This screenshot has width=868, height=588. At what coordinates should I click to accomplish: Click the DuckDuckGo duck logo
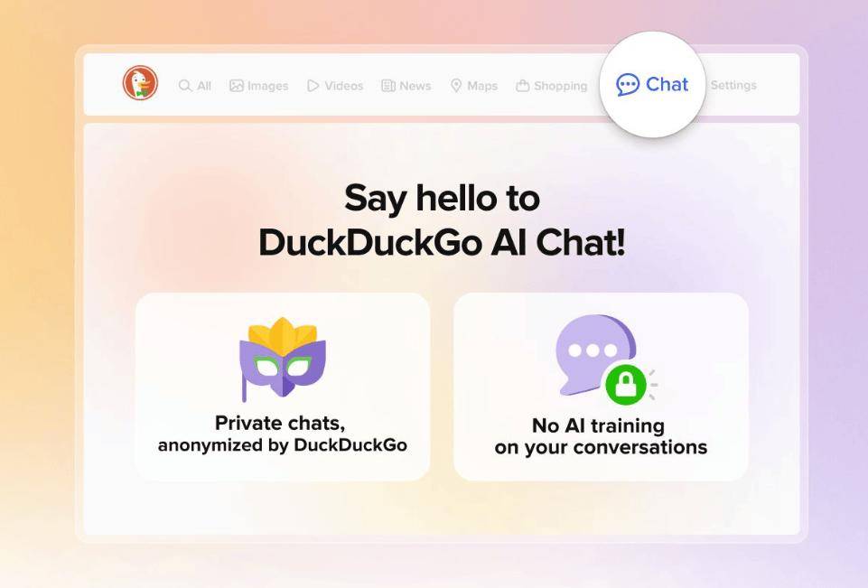click(x=140, y=83)
